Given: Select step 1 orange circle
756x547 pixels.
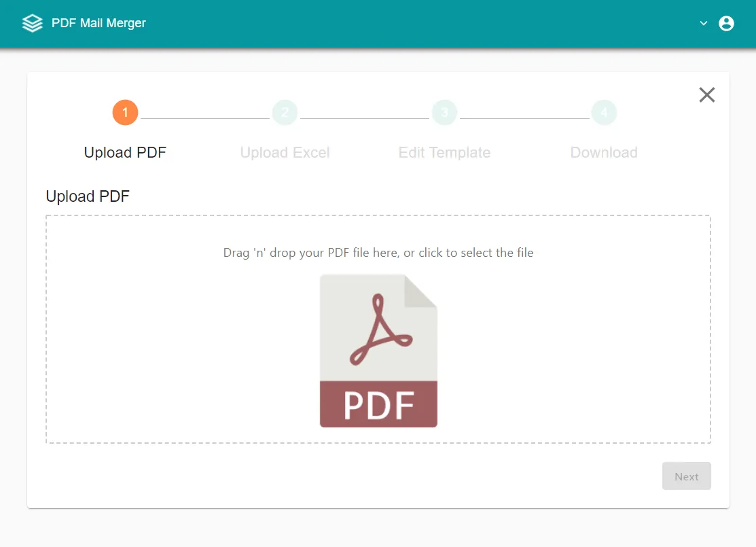Looking at the screenshot, I should click(126, 112).
